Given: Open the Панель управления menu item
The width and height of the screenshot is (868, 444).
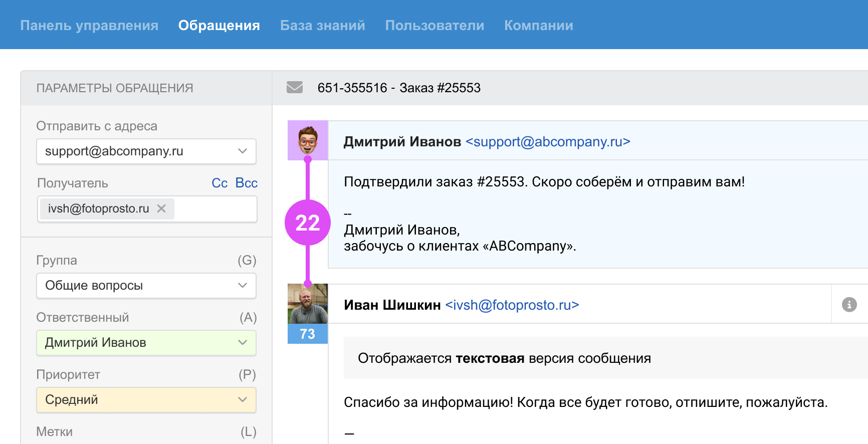Looking at the screenshot, I should (x=89, y=26).
